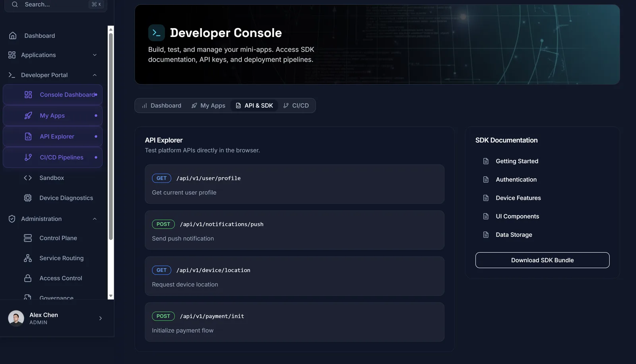Collapse the Administration section chevron

pos(95,219)
